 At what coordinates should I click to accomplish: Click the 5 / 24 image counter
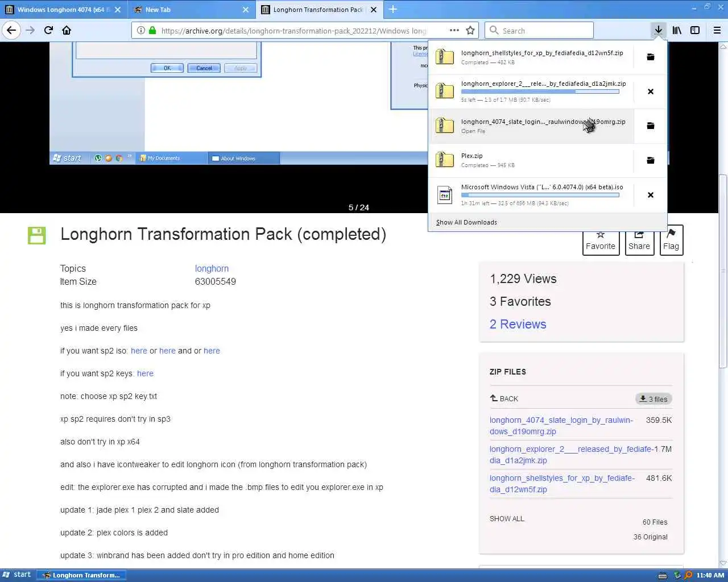[359, 207]
